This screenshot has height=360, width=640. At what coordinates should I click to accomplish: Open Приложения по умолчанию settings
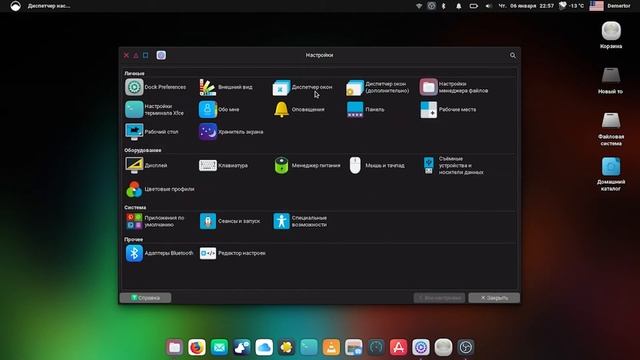point(155,221)
